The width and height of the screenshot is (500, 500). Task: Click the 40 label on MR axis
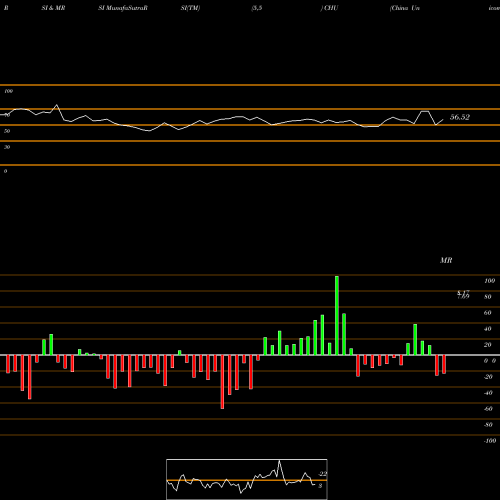click(x=488, y=329)
